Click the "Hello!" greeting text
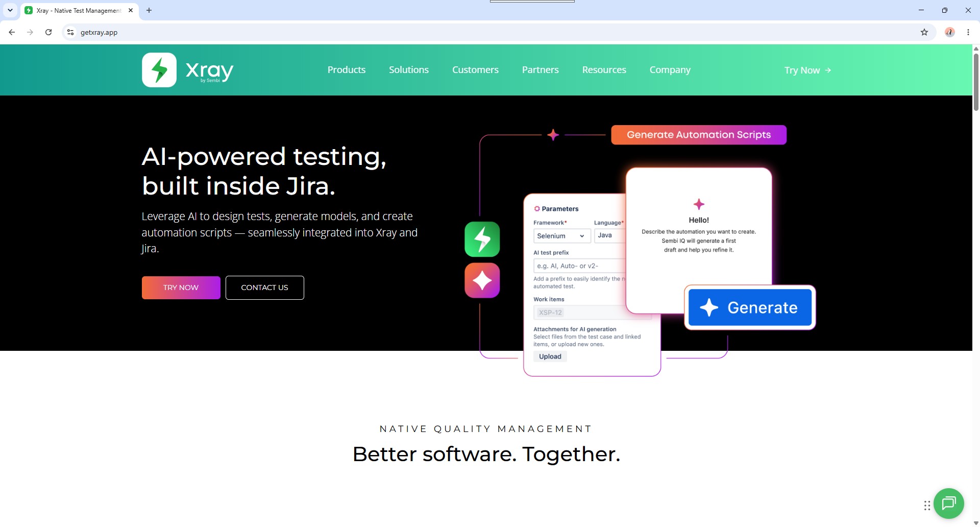 click(699, 220)
